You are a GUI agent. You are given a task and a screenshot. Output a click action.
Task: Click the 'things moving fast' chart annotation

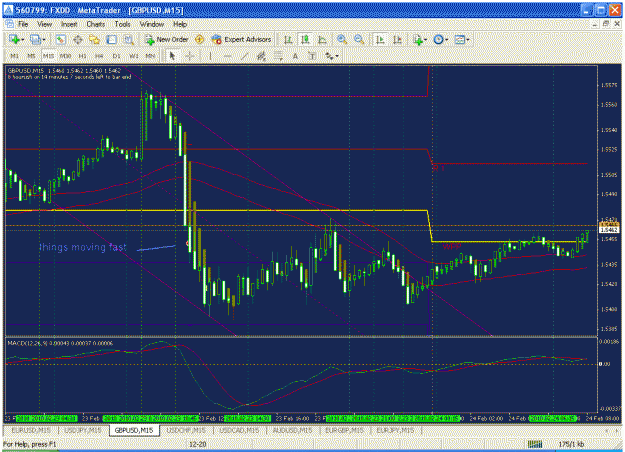point(83,247)
